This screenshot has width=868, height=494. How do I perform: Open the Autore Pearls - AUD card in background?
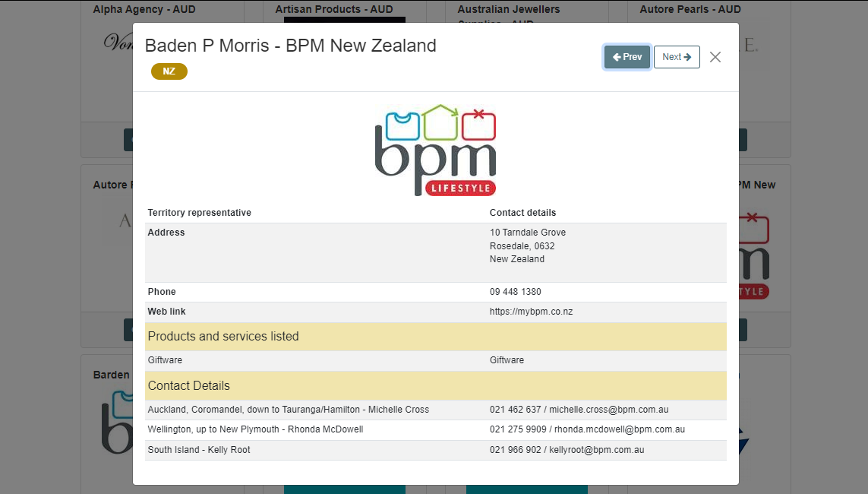point(690,9)
